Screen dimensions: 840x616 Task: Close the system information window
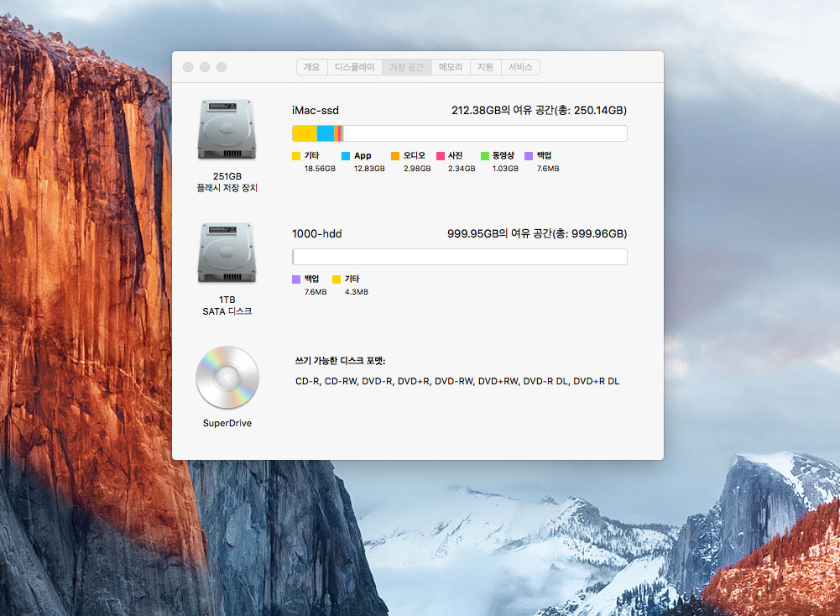click(188, 67)
